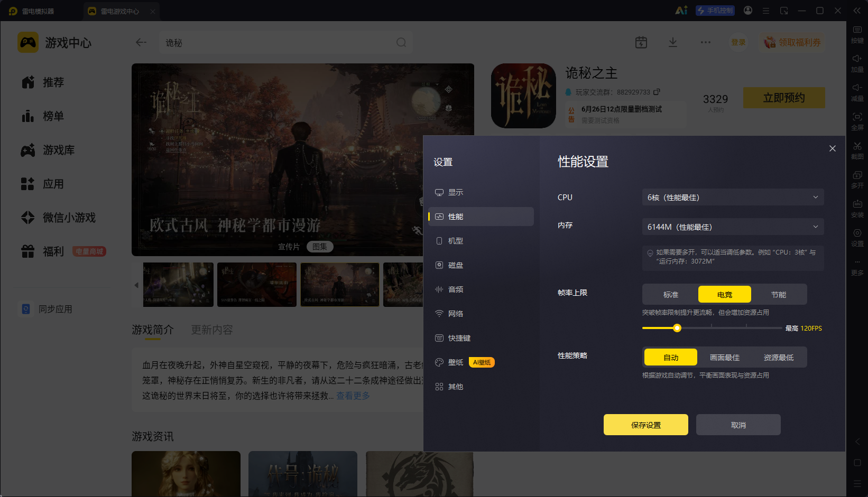Click the 手机控制 phone control button
868x497 pixels.
[x=715, y=11]
